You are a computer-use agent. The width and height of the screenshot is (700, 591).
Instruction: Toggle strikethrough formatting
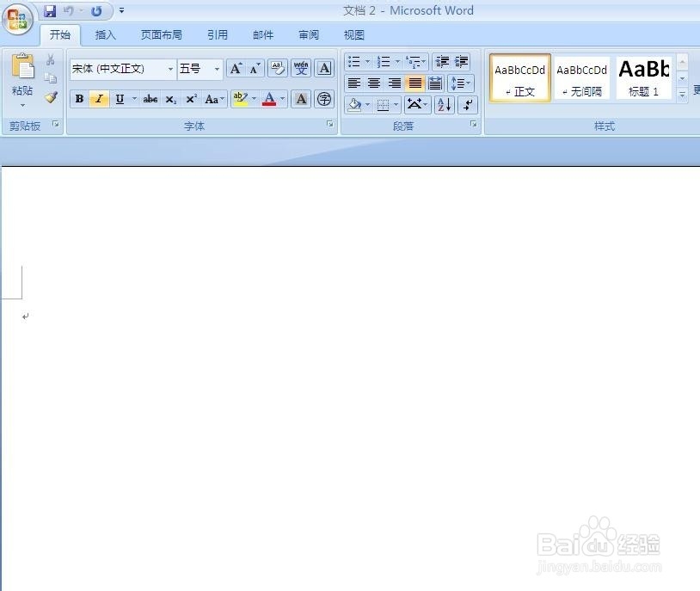point(150,99)
